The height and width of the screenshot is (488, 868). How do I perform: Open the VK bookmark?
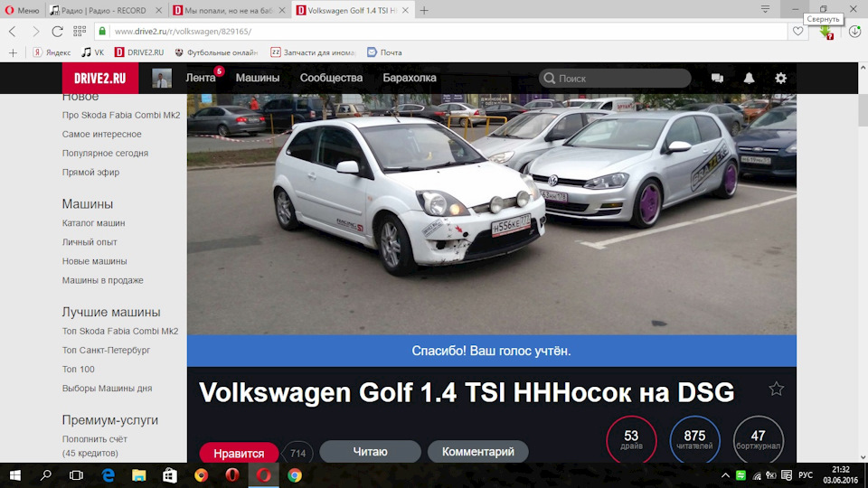tap(93, 52)
